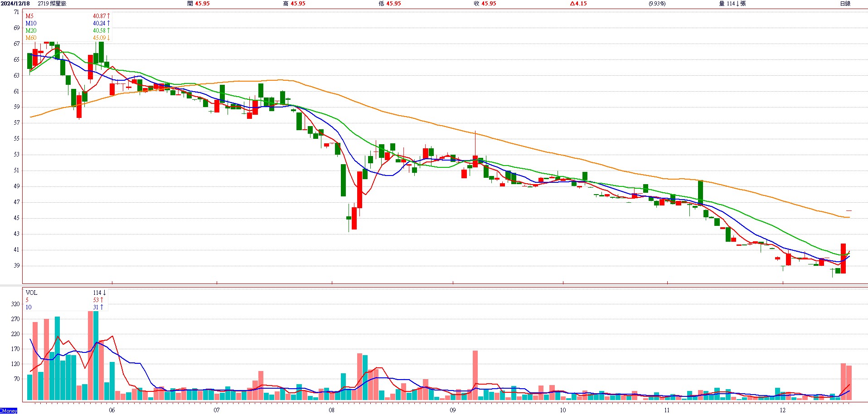Image resolution: width=868 pixels, height=415 pixels.
Task: Click the M5 value 40.87
Action: pos(99,16)
